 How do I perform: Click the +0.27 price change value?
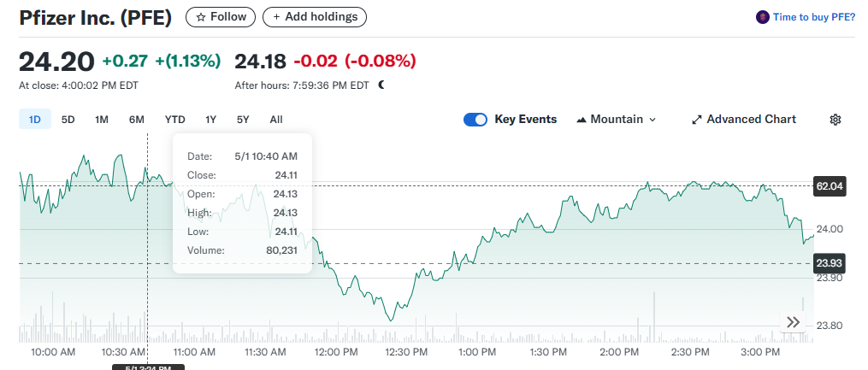tap(125, 61)
